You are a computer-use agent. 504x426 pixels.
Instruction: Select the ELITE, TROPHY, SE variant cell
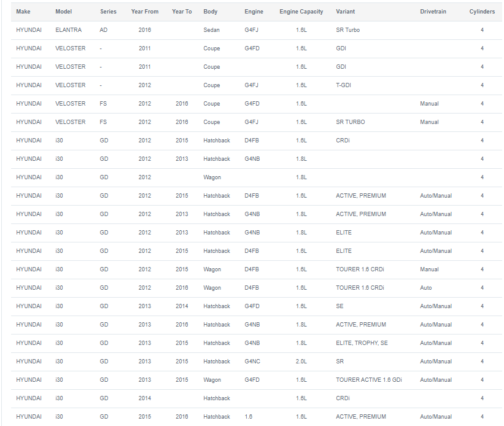(362, 343)
